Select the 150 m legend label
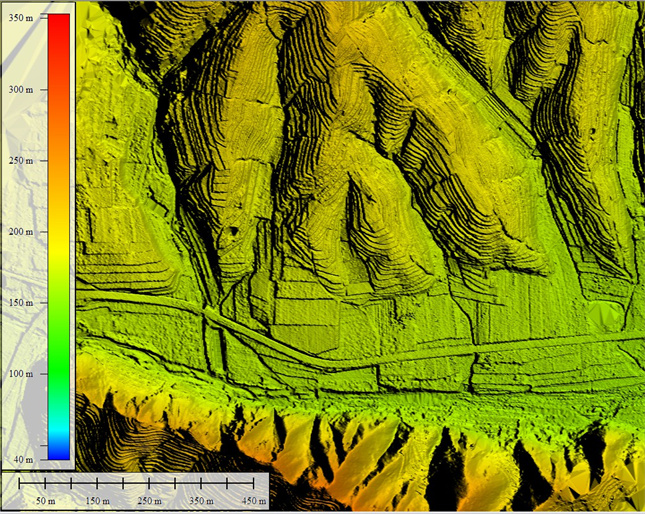The height and width of the screenshot is (514, 645). (21, 302)
